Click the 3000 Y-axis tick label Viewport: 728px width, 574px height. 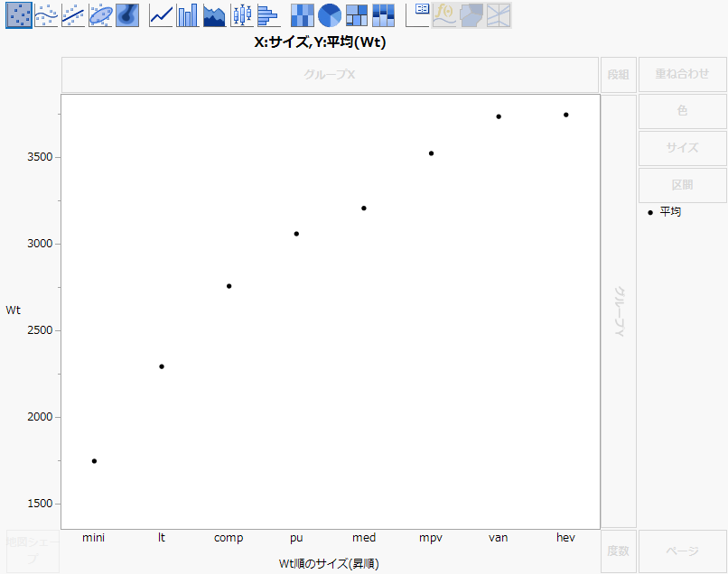(x=40, y=244)
